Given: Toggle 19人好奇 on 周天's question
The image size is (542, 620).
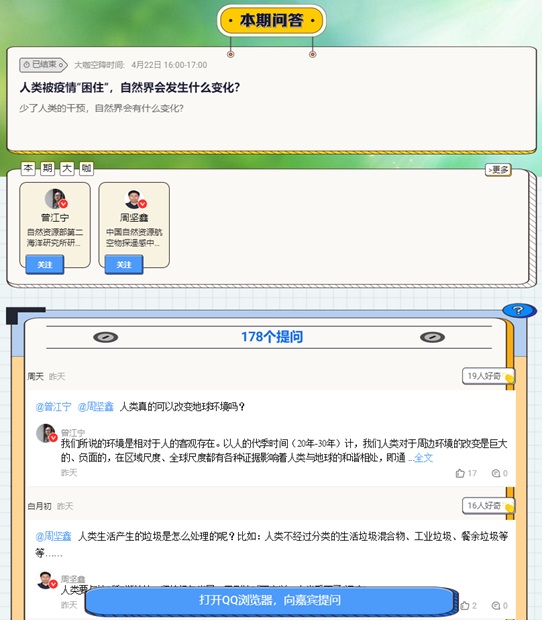Looking at the screenshot, I should [x=488, y=376].
